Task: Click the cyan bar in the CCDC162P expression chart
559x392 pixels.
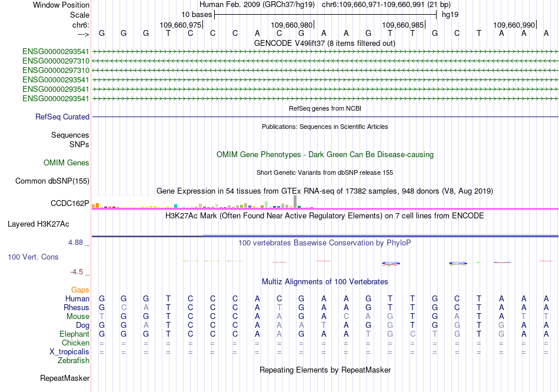Action: [x=175, y=206]
